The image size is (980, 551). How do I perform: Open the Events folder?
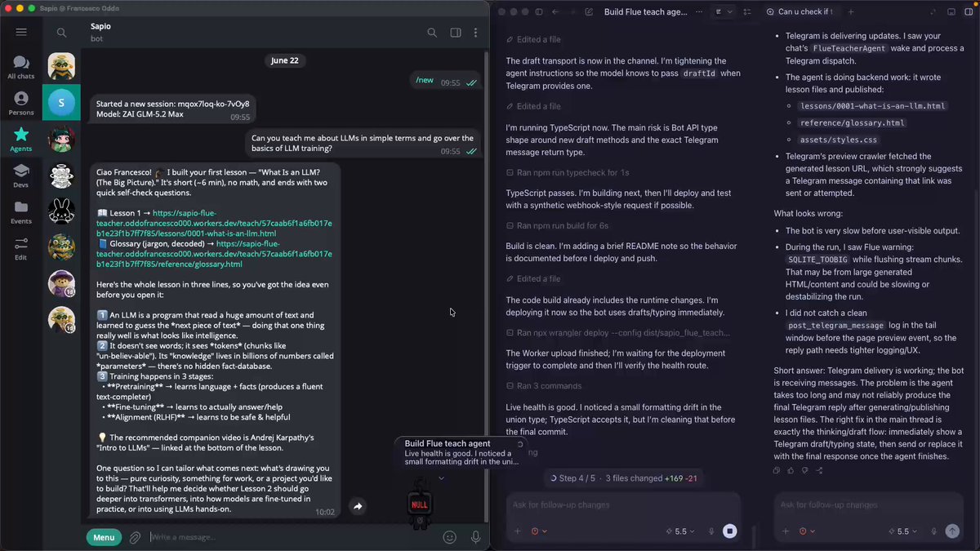(21, 212)
